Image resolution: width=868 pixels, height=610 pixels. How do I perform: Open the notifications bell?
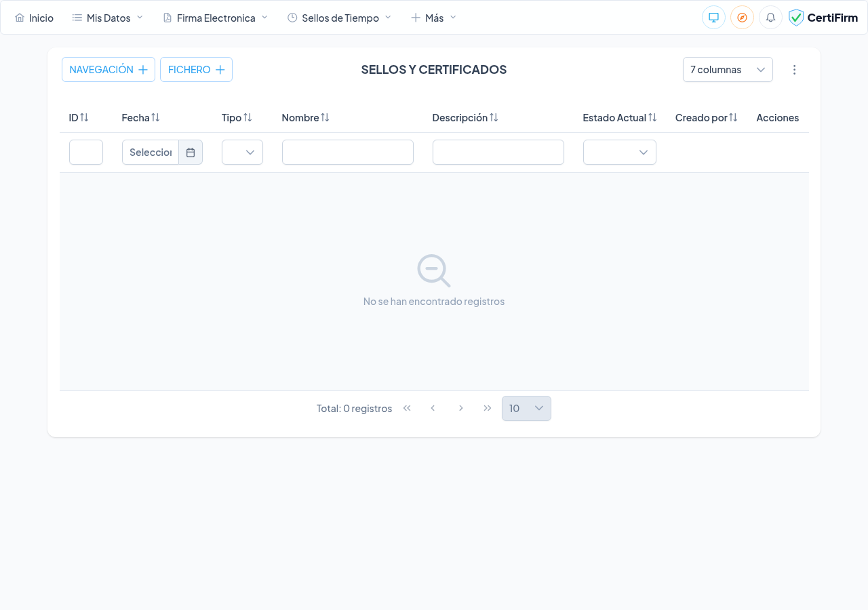tap(770, 18)
